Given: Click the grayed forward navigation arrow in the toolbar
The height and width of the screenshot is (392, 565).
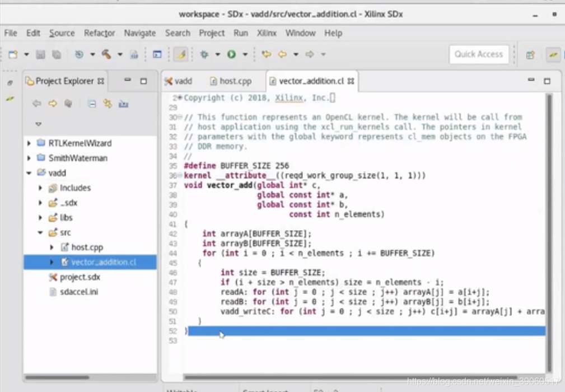Looking at the screenshot, I should tap(310, 54).
